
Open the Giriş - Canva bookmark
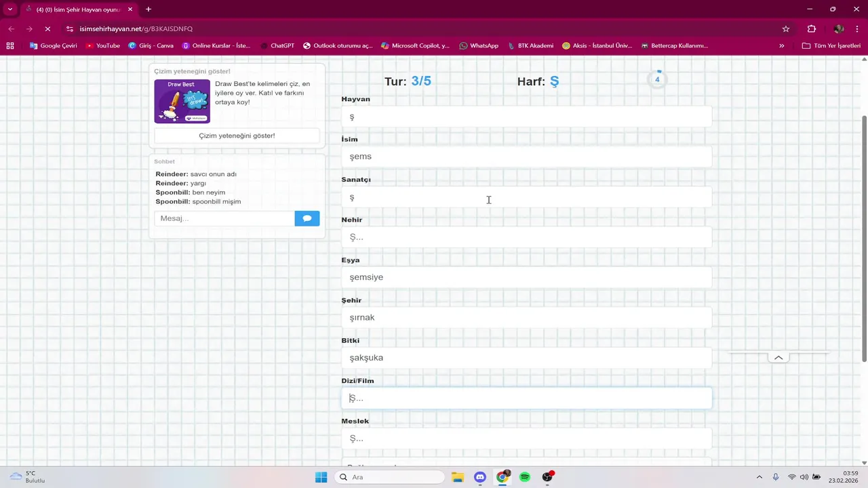click(151, 45)
